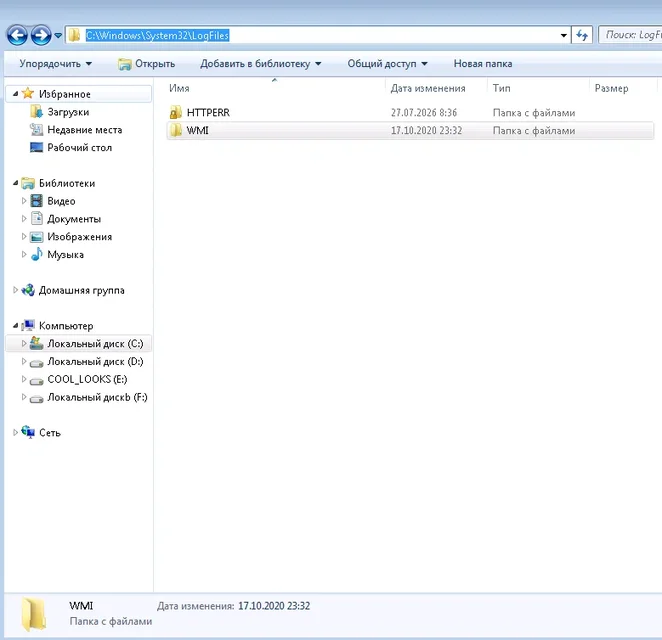
Task: Expand the Музыка library
Action: pyautogui.click(x=24, y=254)
